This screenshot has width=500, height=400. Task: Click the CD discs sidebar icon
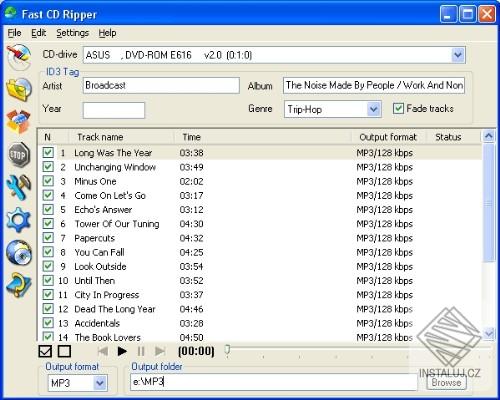[19, 252]
